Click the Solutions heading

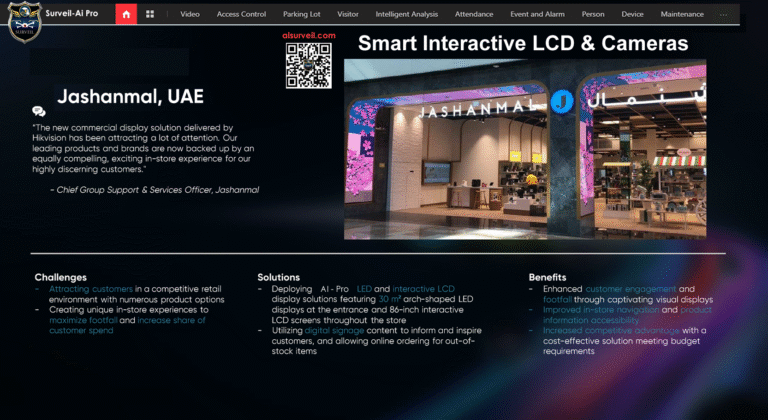point(279,277)
